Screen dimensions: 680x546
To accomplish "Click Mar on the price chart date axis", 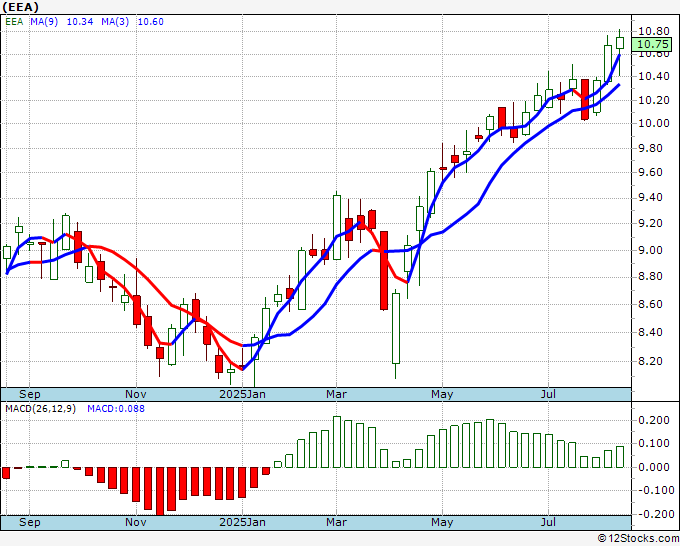I will point(337,394).
